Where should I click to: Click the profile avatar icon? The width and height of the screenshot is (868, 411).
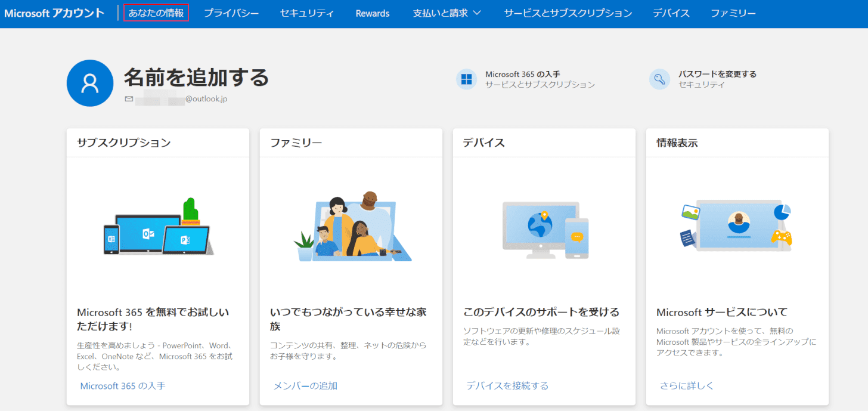[90, 83]
